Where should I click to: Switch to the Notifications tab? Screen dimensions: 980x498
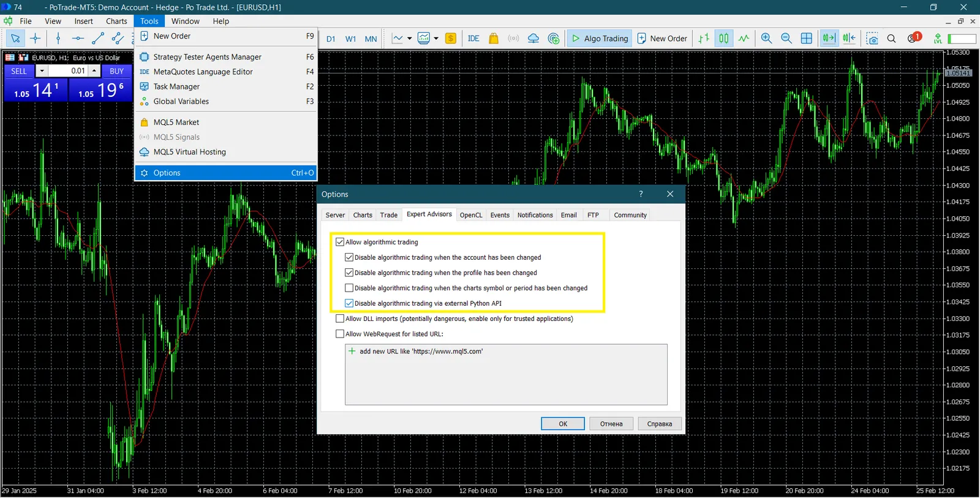pyautogui.click(x=535, y=215)
